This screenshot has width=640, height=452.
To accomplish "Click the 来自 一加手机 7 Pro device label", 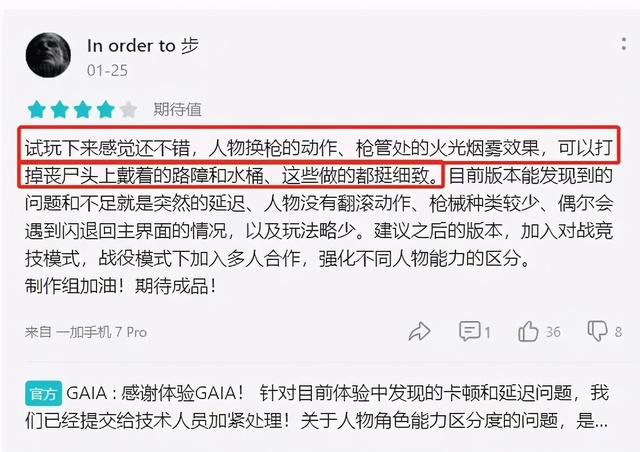I will 86,332.
